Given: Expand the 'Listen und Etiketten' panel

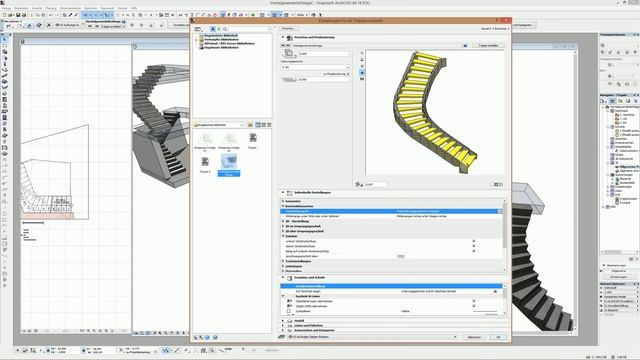Looking at the screenshot, I should 283,326.
